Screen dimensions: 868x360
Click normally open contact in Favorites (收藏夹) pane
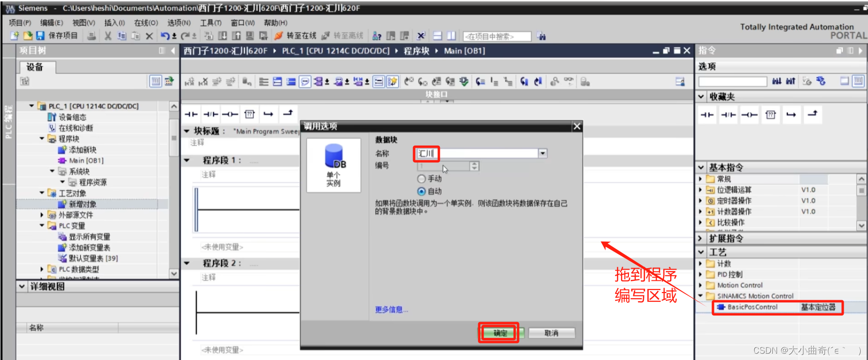pyautogui.click(x=707, y=115)
